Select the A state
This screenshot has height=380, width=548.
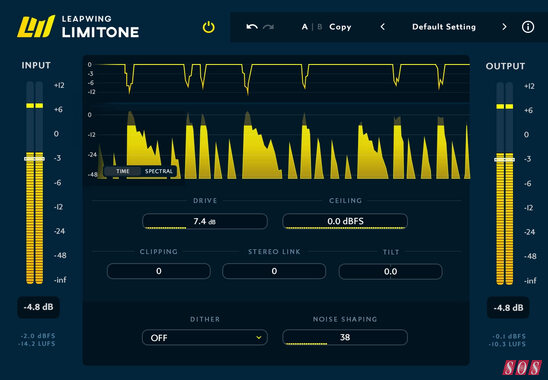tap(305, 27)
